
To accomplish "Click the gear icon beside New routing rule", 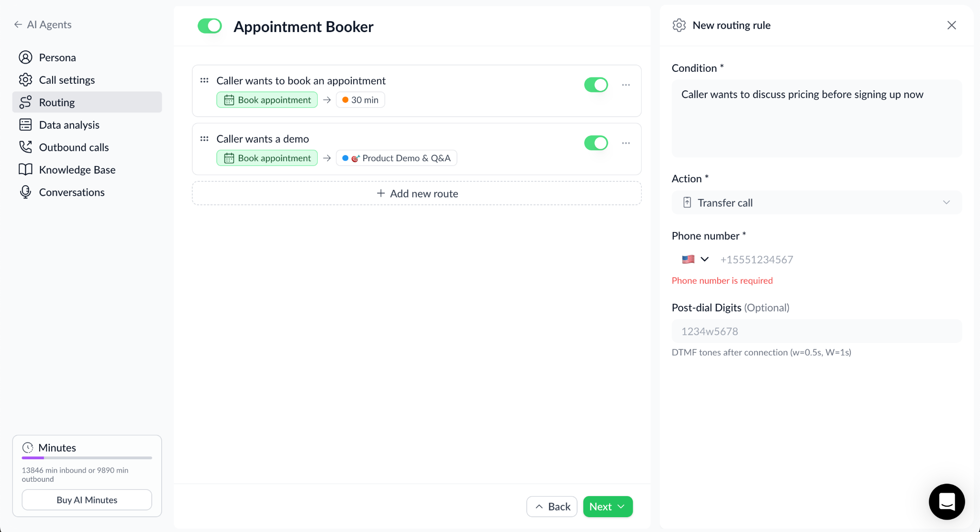I will point(679,25).
